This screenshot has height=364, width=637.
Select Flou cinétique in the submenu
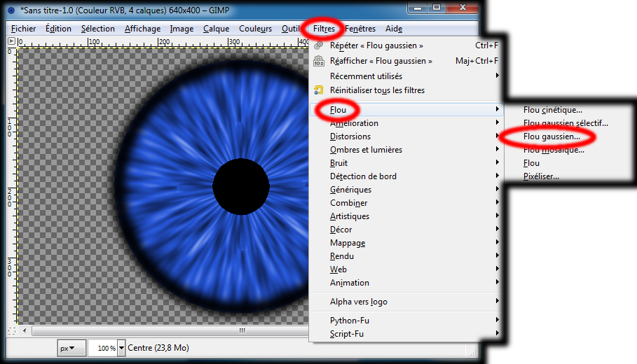click(x=553, y=110)
